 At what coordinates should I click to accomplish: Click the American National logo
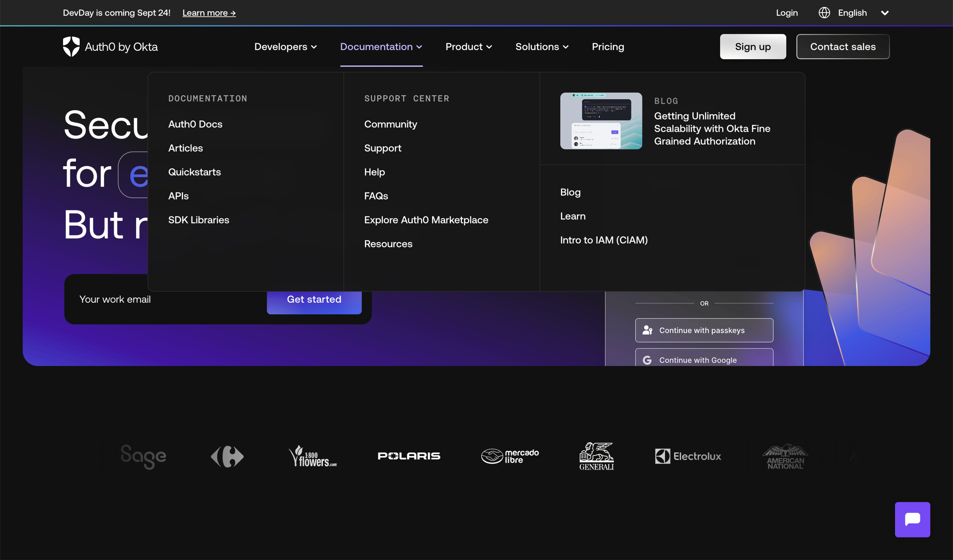785,456
